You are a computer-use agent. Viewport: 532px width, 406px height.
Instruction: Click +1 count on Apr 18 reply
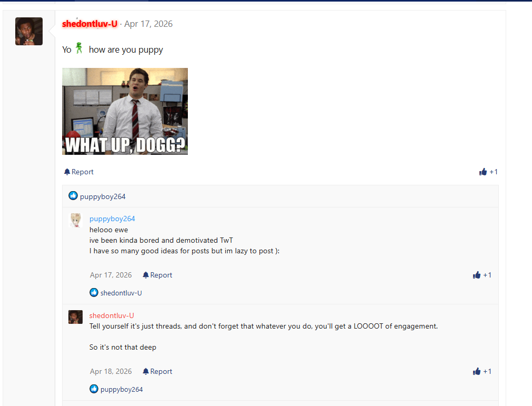coord(487,371)
